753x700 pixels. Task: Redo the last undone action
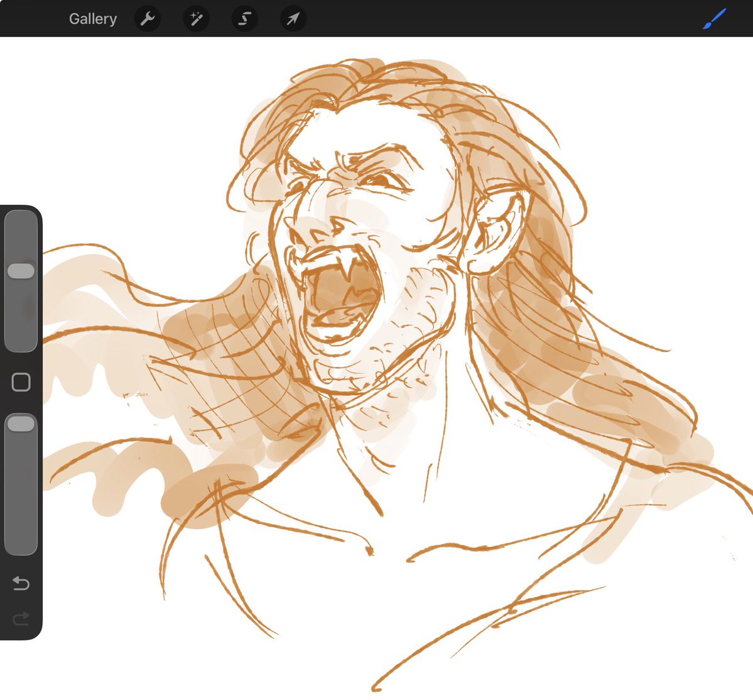21,618
